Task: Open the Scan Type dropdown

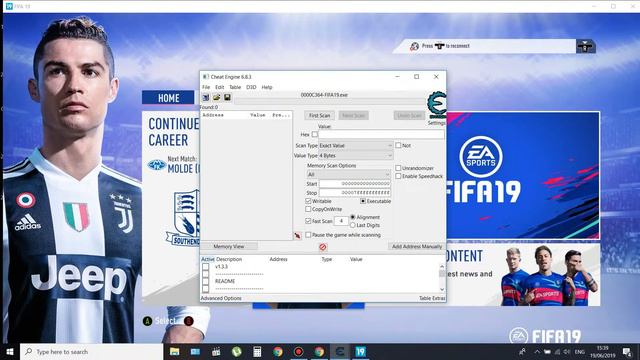Action: click(355, 145)
